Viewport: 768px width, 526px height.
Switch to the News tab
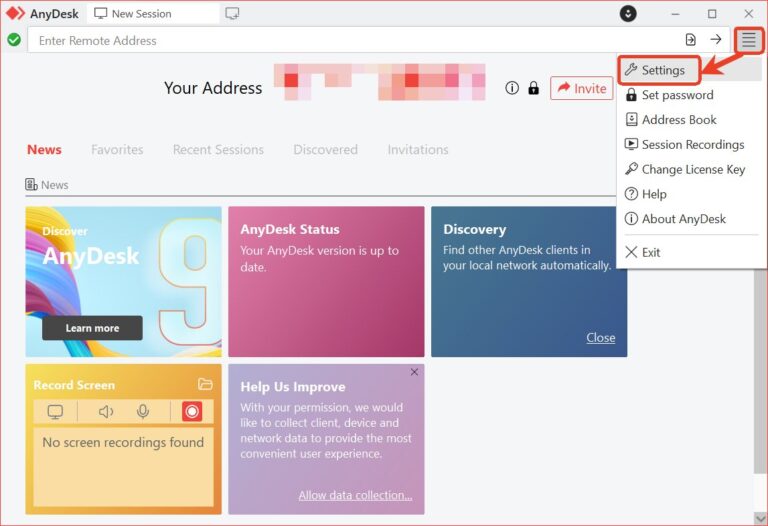[44, 149]
